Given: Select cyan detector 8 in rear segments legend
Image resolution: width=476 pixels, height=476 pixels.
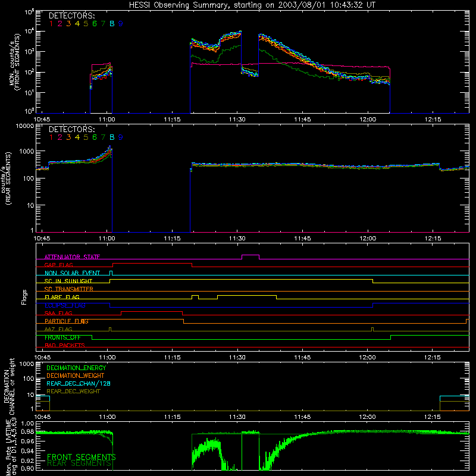Looking at the screenshot, I should tap(112, 137).
